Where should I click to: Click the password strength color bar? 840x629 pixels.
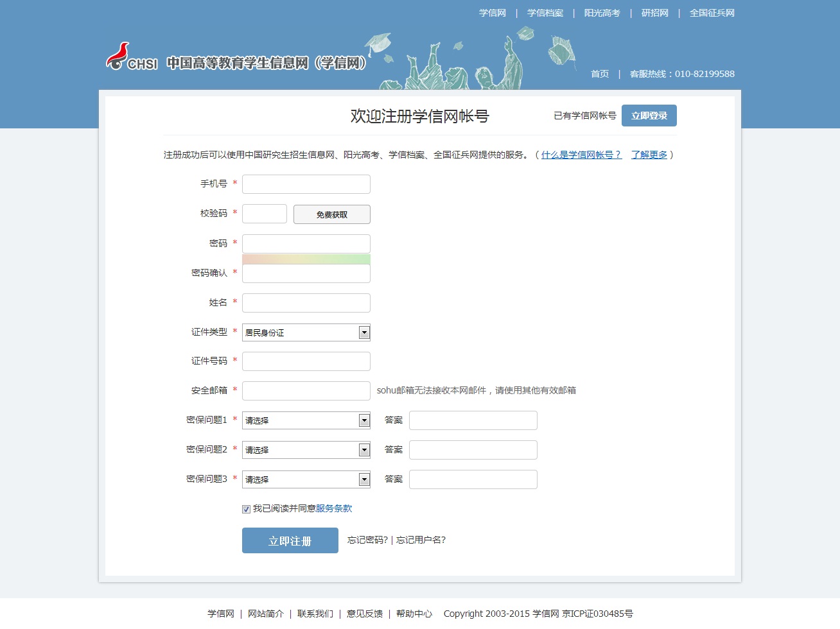click(306, 259)
